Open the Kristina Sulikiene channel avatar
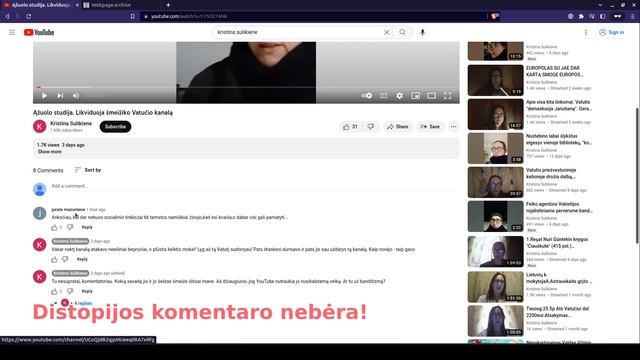The height and width of the screenshot is (360, 640). (40, 127)
